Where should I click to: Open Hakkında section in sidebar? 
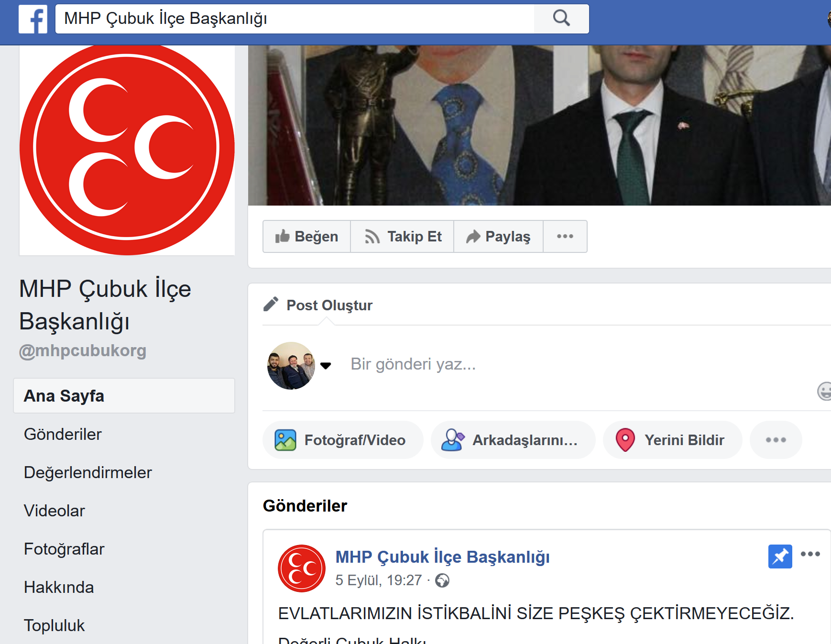click(59, 587)
